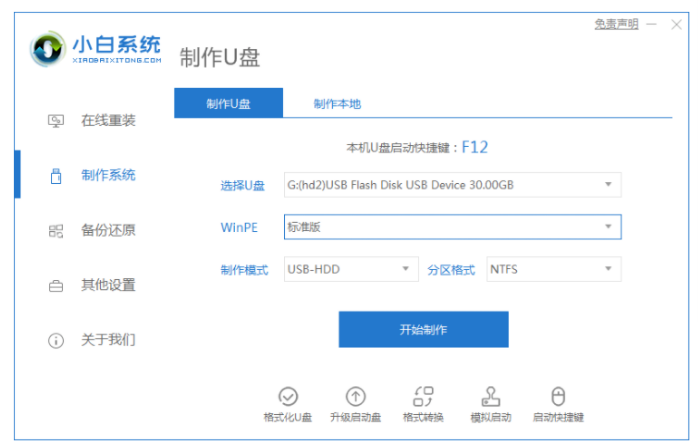Expand the 选择U盘 device dropdown

click(x=452, y=185)
